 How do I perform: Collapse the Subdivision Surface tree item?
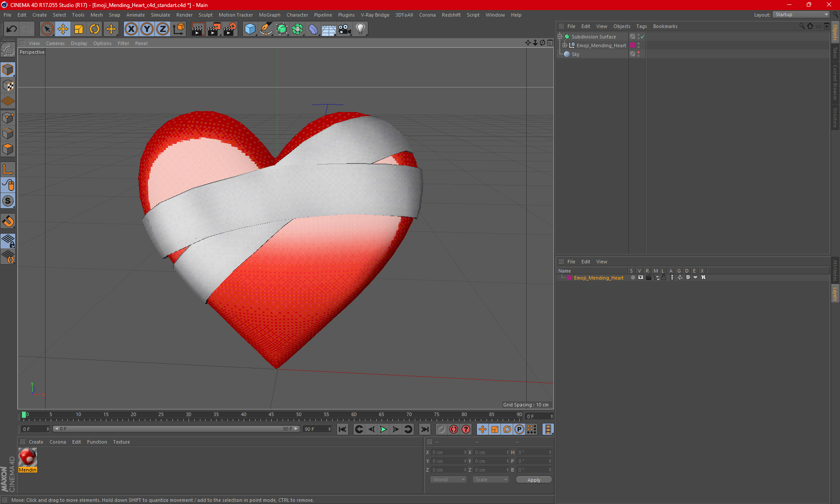[560, 37]
